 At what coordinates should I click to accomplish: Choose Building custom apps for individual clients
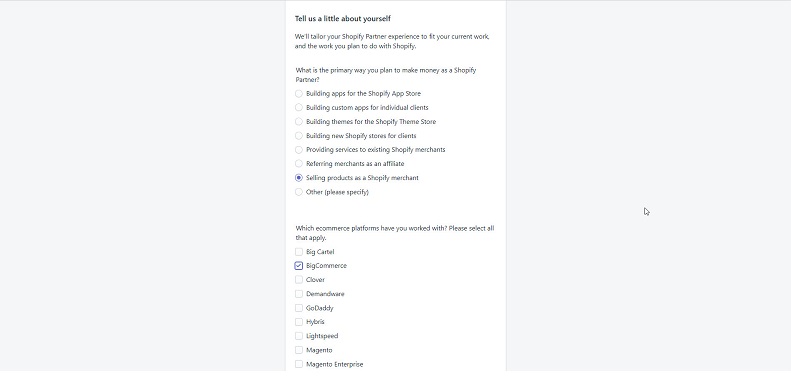click(x=299, y=108)
